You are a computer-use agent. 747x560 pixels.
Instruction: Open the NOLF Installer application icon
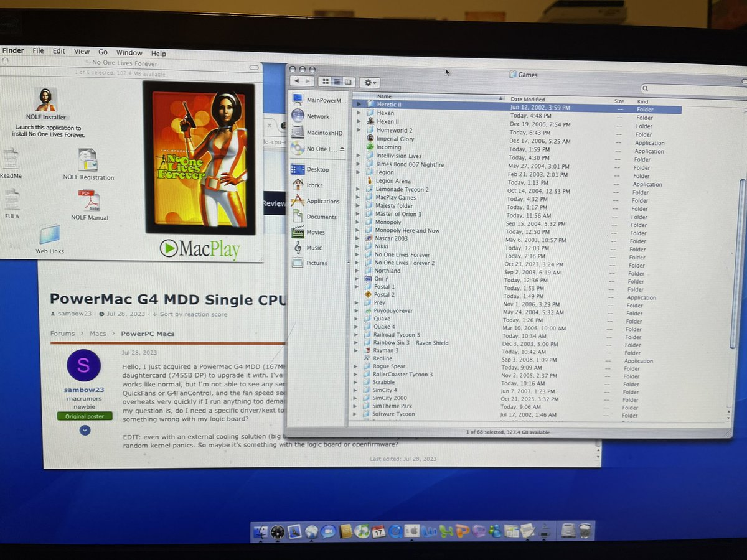click(x=45, y=100)
